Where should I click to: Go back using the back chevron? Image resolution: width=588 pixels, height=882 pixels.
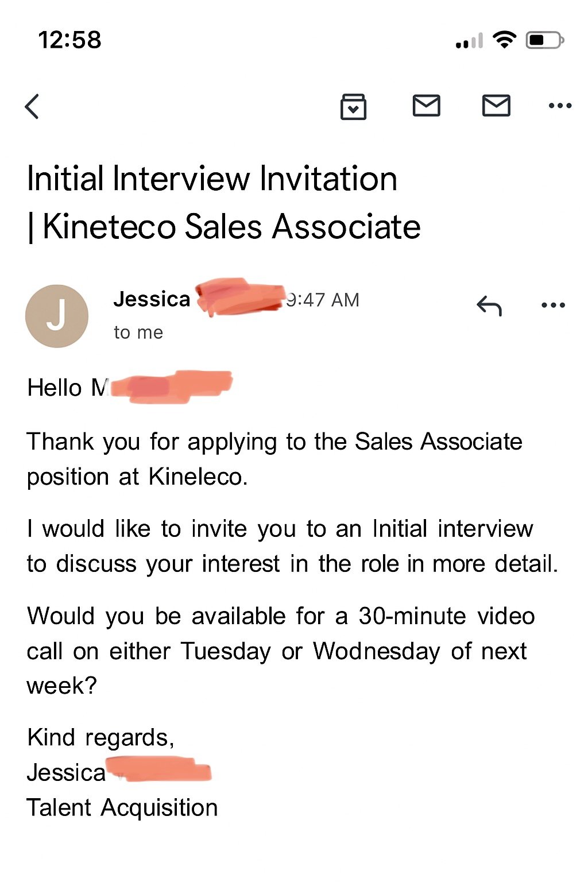point(33,107)
